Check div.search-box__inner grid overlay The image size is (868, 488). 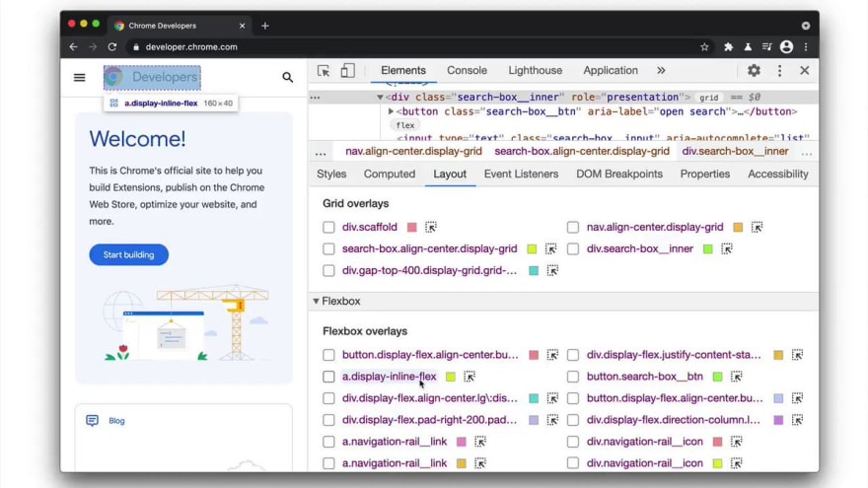coord(573,249)
